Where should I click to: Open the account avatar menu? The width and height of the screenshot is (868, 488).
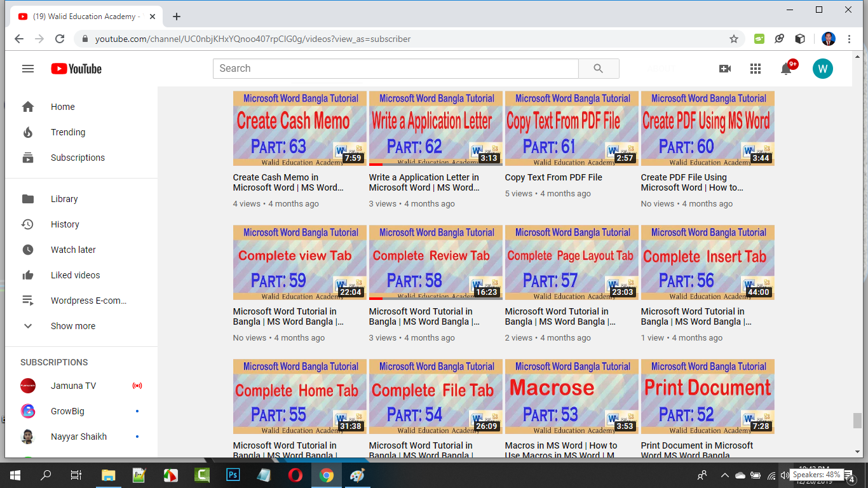(x=822, y=69)
